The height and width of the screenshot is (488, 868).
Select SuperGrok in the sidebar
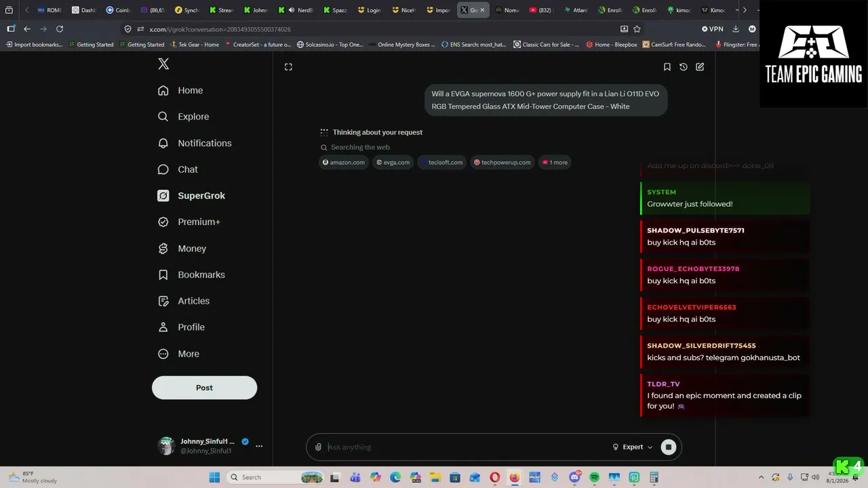click(191, 196)
